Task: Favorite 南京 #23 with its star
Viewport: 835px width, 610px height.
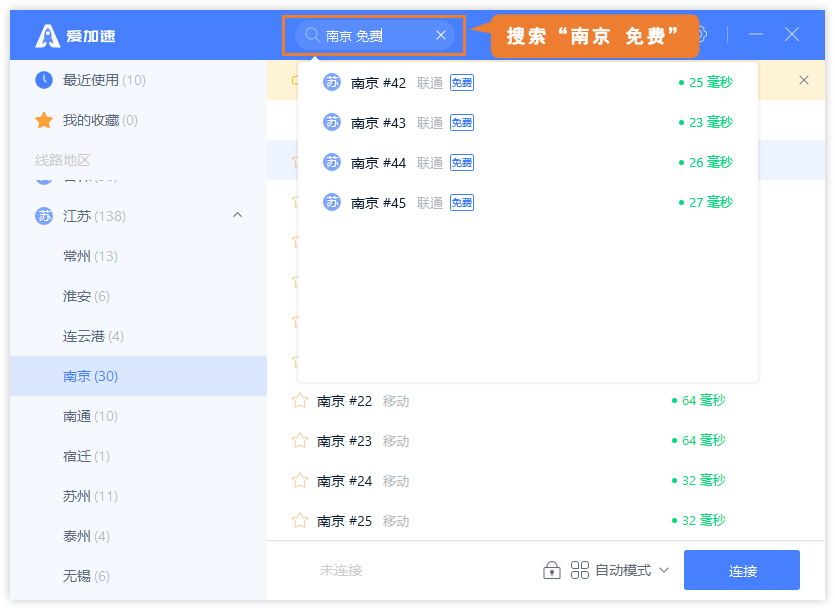Action: point(300,440)
